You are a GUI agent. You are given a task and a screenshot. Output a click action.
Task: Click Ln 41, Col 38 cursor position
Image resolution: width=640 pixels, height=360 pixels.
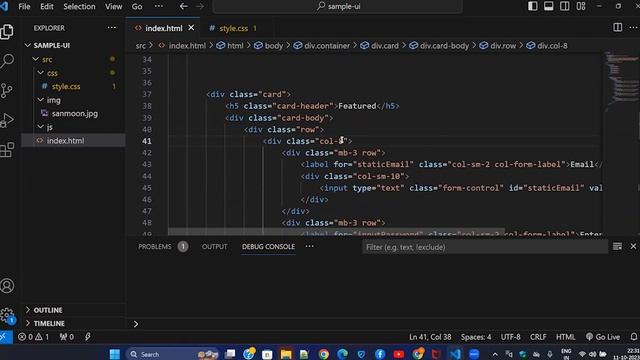pos(430,337)
